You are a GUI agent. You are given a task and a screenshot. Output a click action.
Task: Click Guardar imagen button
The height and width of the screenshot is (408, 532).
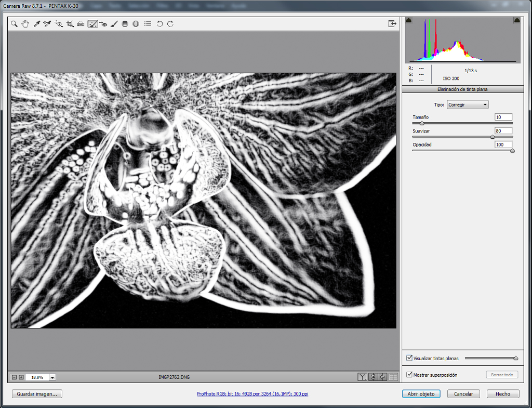click(37, 394)
